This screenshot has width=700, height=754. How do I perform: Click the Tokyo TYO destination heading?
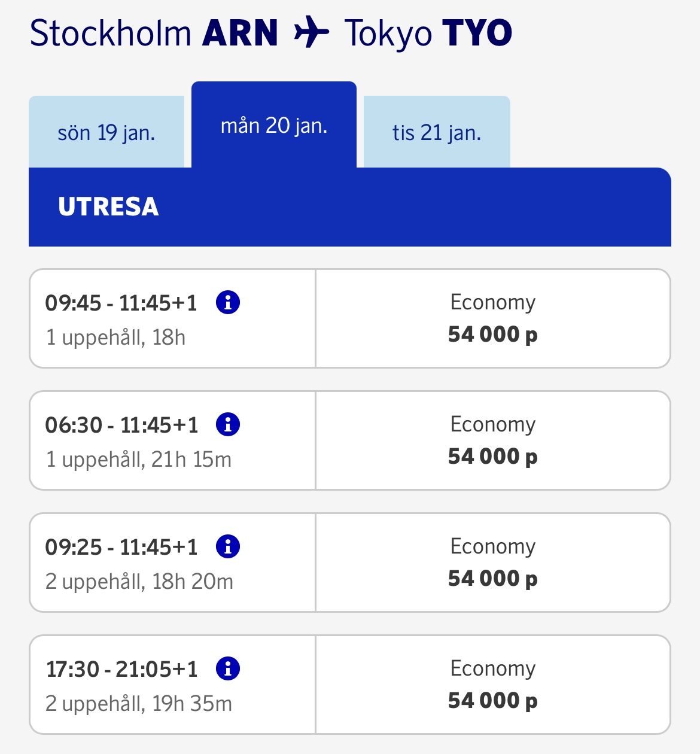tap(428, 33)
